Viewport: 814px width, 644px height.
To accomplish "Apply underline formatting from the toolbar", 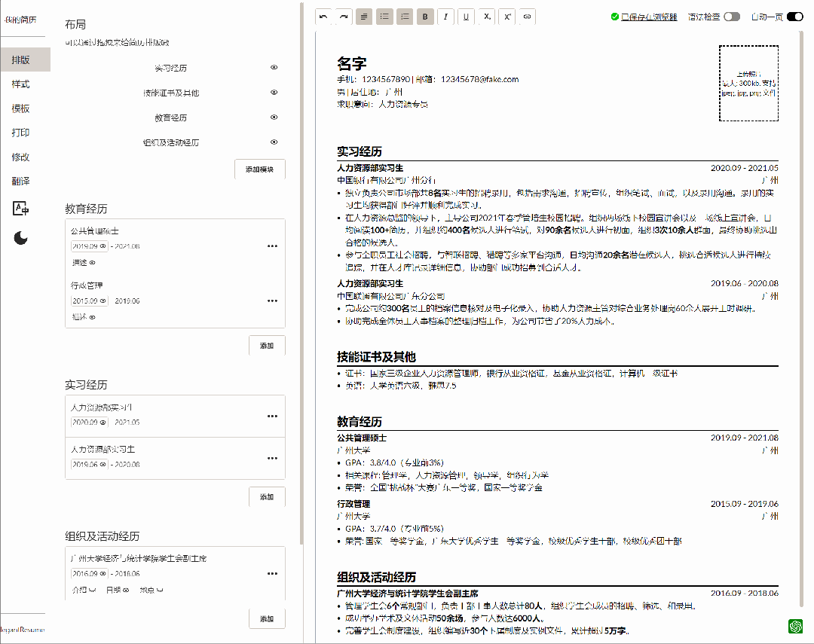I will tap(466, 16).
